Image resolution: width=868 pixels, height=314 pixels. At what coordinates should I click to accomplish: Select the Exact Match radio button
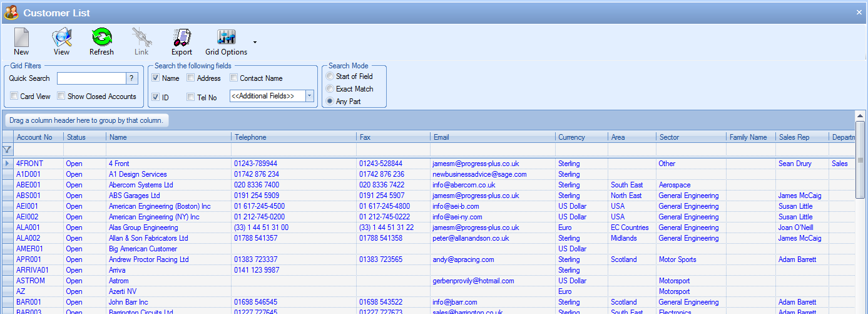330,89
